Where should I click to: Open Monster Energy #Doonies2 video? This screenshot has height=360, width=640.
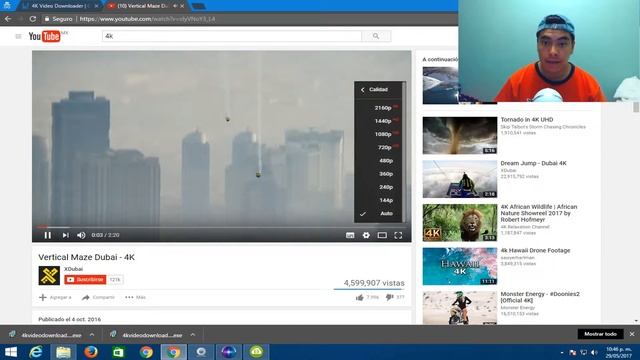pyautogui.click(x=540, y=297)
